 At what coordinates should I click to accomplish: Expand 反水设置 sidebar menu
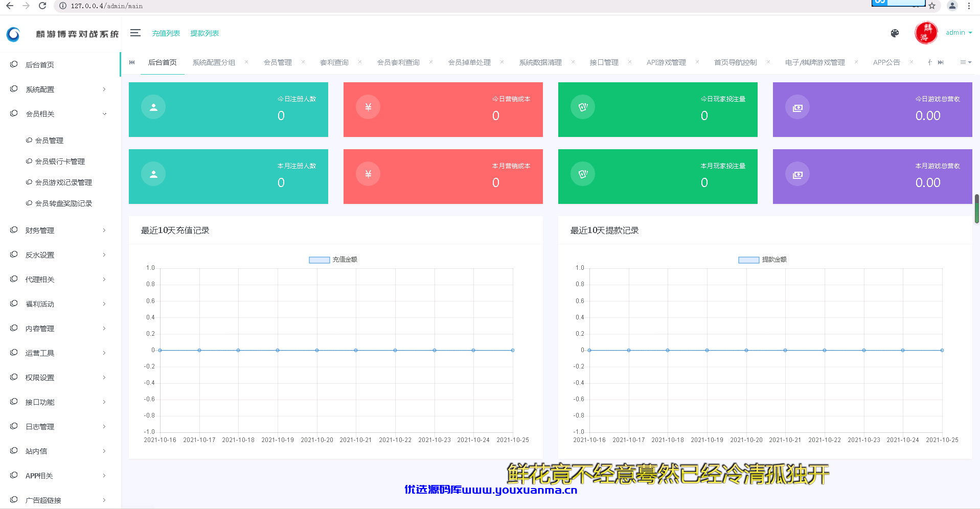click(x=60, y=254)
